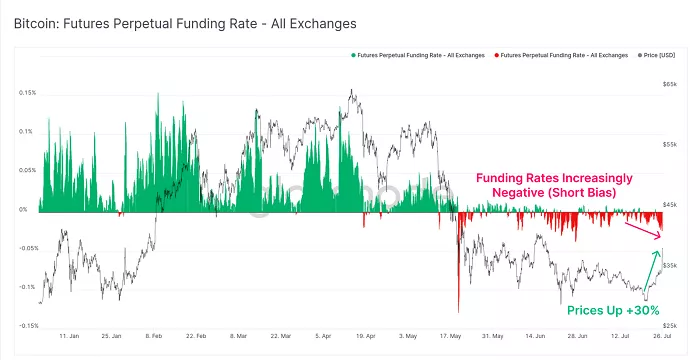Toggle the red Futures Perpetual Funding Rate legend label
Image resolution: width=700 pixels, height=360 pixels.
564,55
